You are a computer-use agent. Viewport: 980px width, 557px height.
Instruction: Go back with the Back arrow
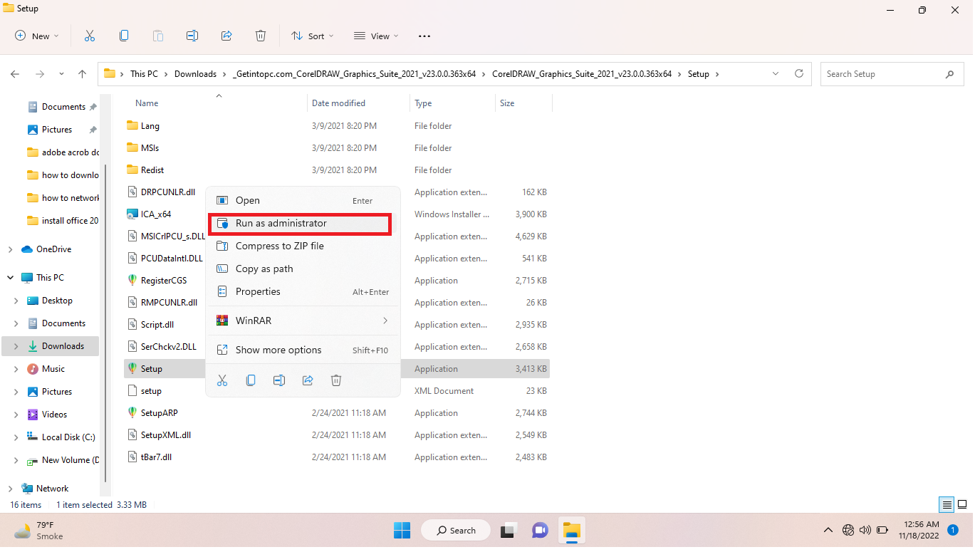click(15, 74)
